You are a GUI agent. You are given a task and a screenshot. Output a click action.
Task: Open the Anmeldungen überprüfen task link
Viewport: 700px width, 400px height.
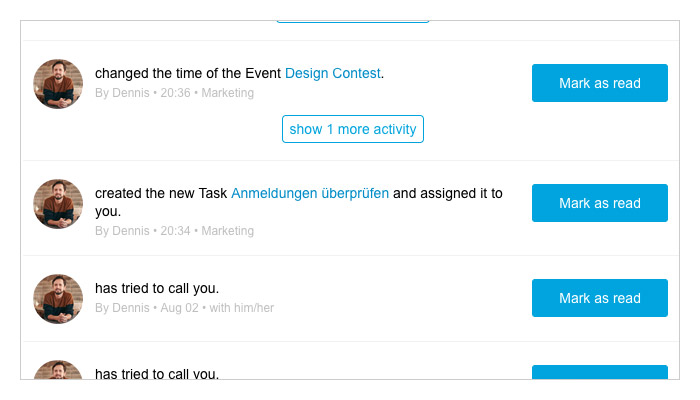point(310,193)
